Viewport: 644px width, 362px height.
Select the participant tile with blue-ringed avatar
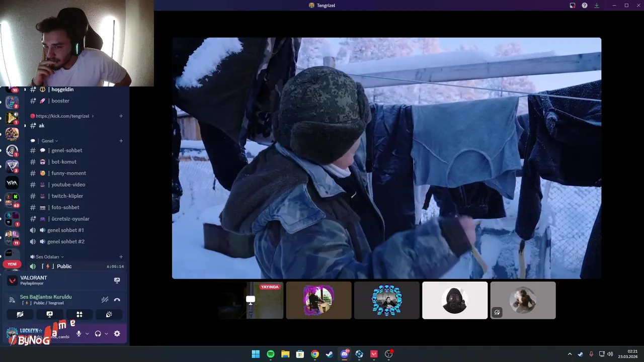coord(386,300)
